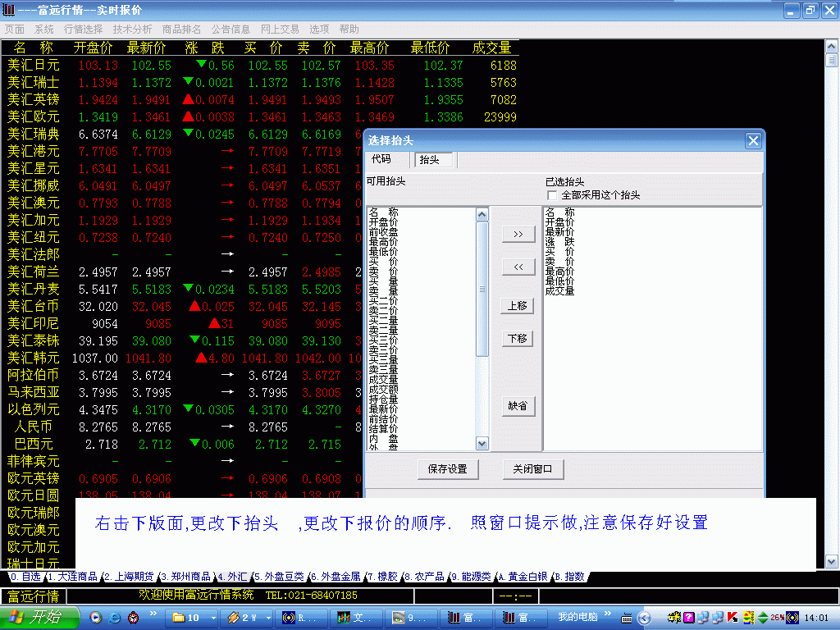Open the Windows 开始 start button
This screenshot has height=630, width=840.
tap(39, 617)
